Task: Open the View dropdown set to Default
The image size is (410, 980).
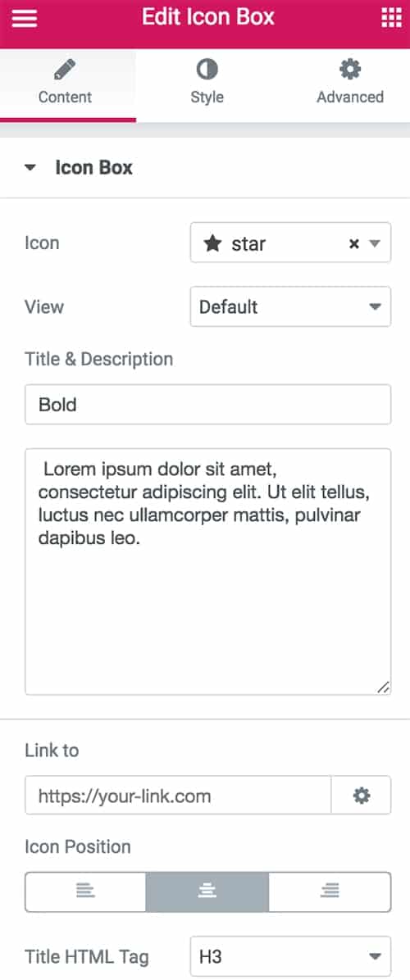Action: (x=290, y=307)
